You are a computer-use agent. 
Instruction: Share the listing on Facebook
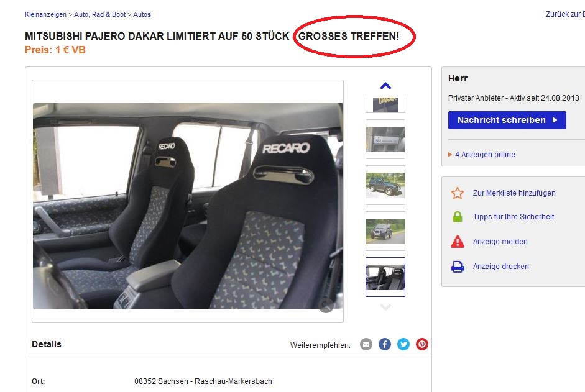tap(385, 344)
